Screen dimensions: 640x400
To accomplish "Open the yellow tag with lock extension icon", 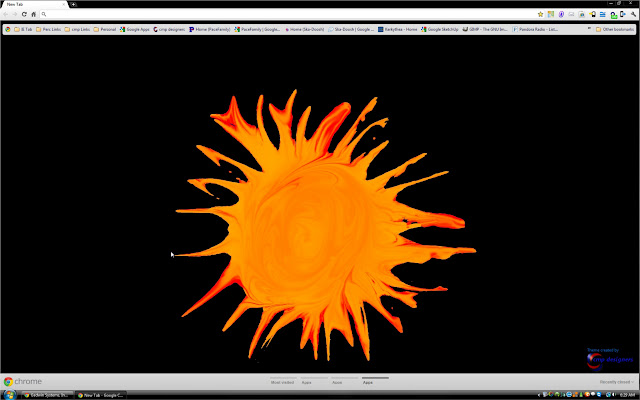I will tap(592, 14).
